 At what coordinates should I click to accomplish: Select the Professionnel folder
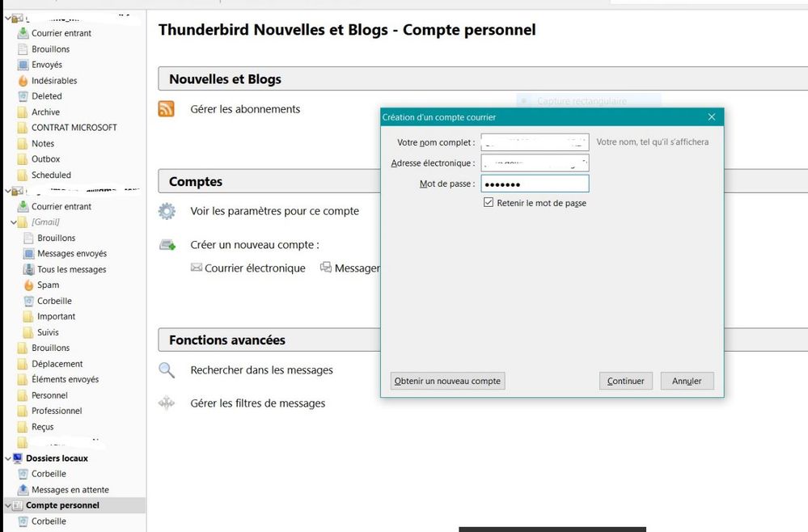pyautogui.click(x=57, y=411)
